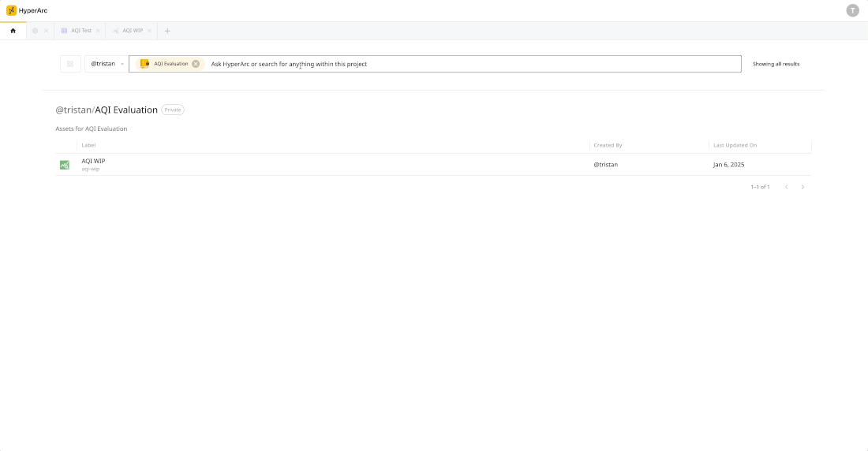Go to the next results page
The image size is (868, 451).
click(803, 187)
